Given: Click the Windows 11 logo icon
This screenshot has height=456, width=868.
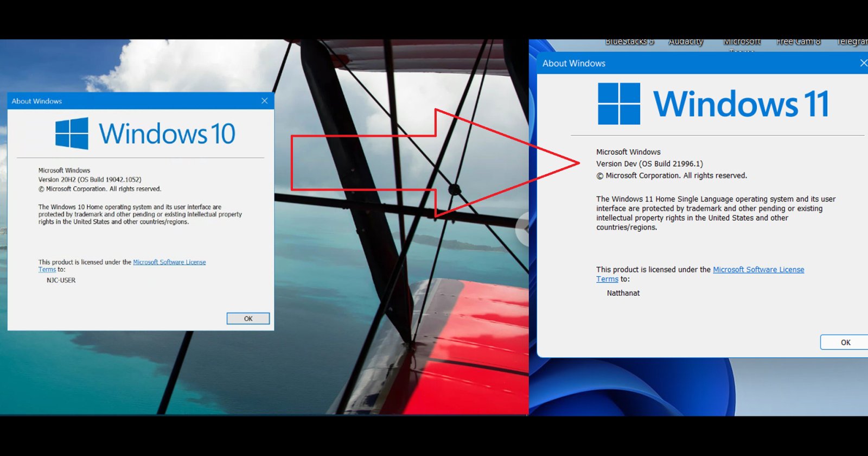Looking at the screenshot, I should 619,104.
